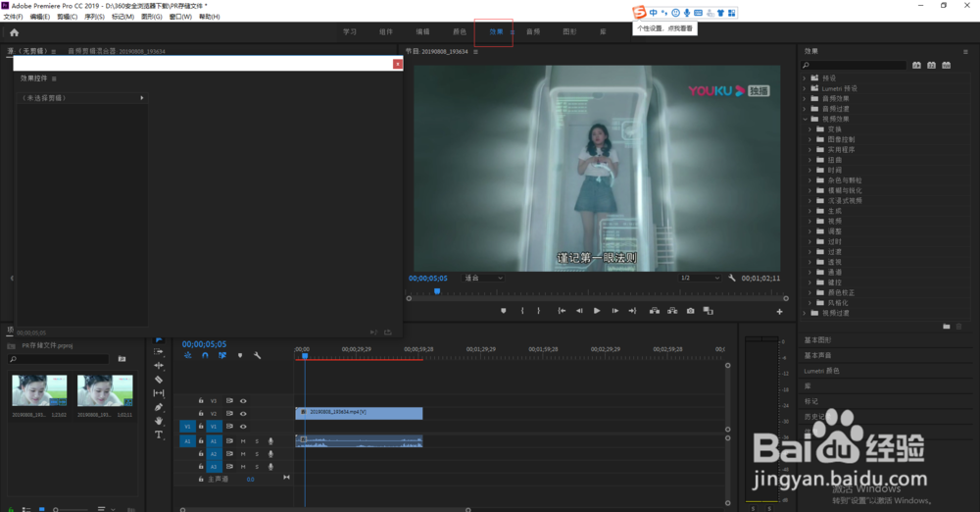Mute audio track A1
Screen dimensions: 980x512
(x=243, y=441)
